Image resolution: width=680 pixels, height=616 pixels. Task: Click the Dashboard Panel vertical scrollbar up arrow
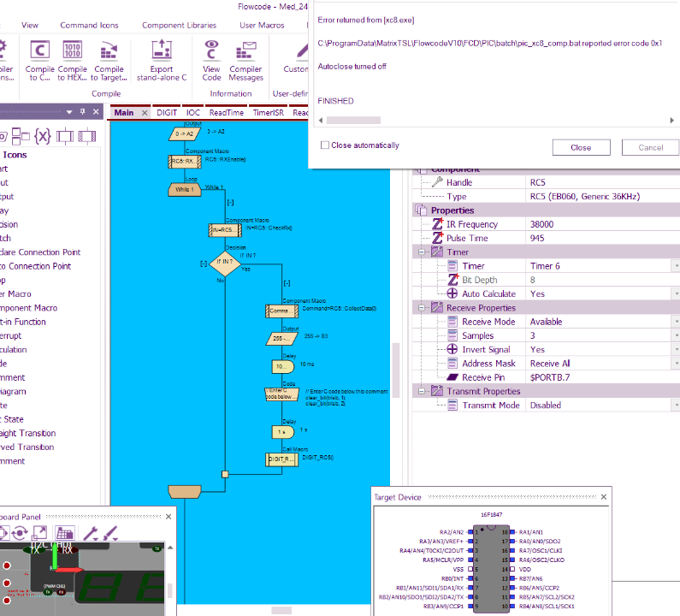(170, 548)
